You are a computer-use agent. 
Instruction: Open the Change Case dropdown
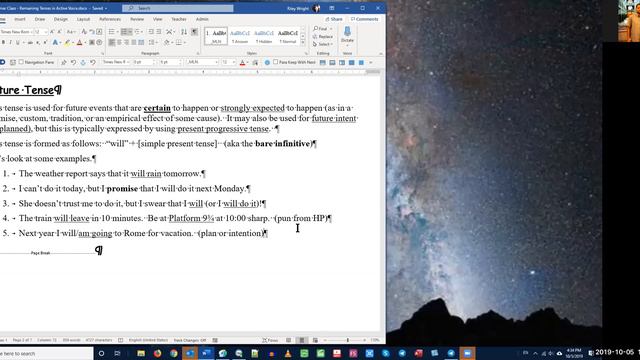(71, 32)
